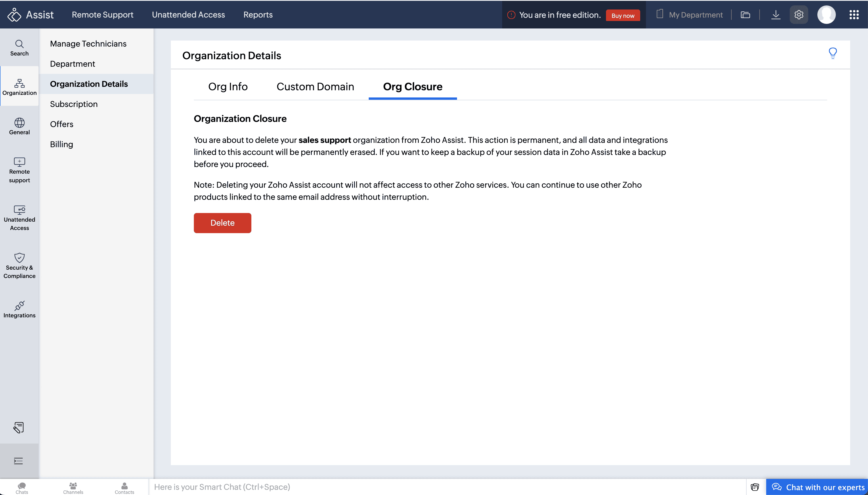This screenshot has width=868, height=495.
Task: Open Security & Compliance shield icon
Action: tap(19, 266)
